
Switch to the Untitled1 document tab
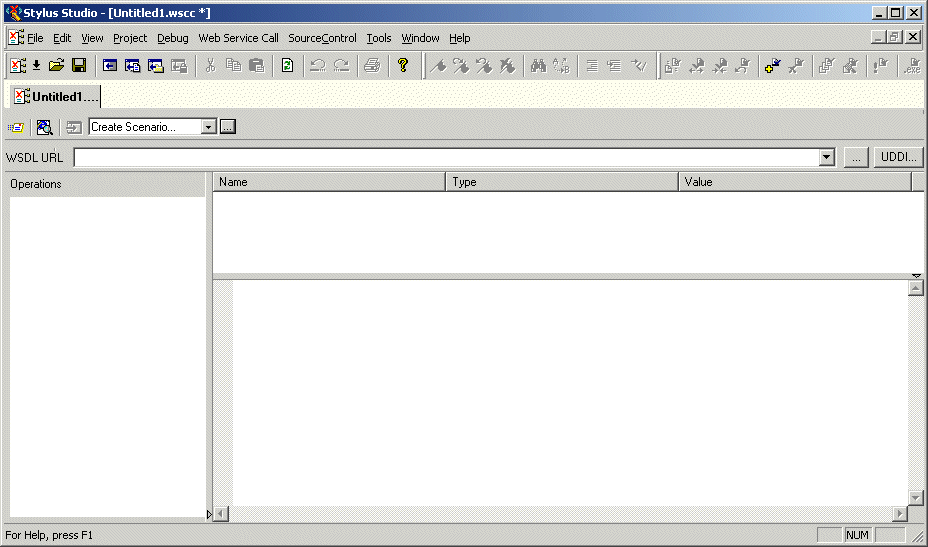coord(57,96)
